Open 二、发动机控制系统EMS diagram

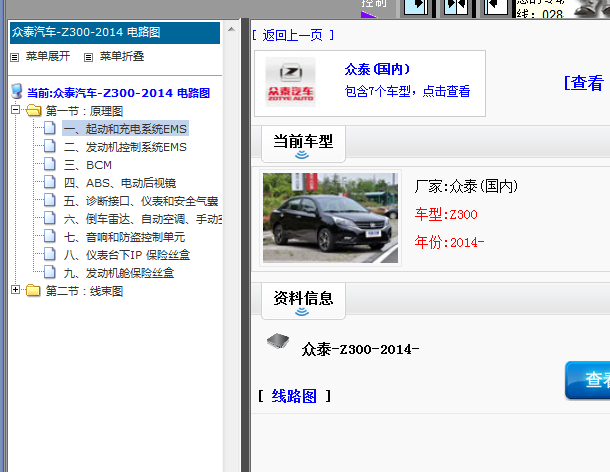(x=125, y=147)
